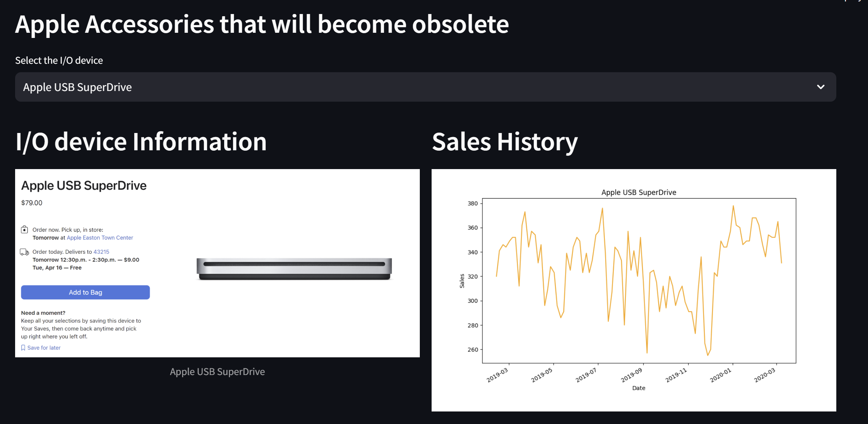Viewport: 868px width, 424px height.
Task: Select the Save for later link
Action: (x=44, y=348)
